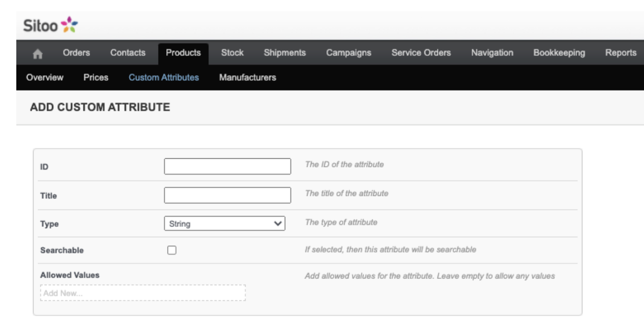The height and width of the screenshot is (332, 644).
Task: Show the products Overview submenu
Action: click(x=45, y=78)
